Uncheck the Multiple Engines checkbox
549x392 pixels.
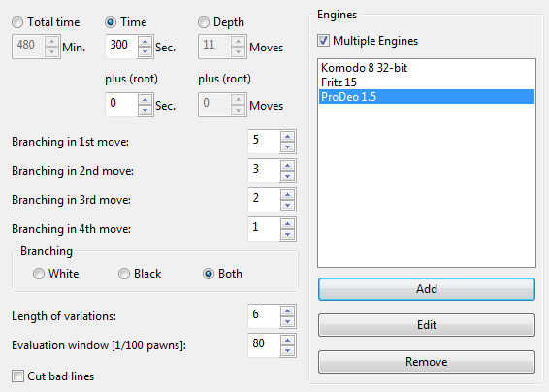[323, 41]
